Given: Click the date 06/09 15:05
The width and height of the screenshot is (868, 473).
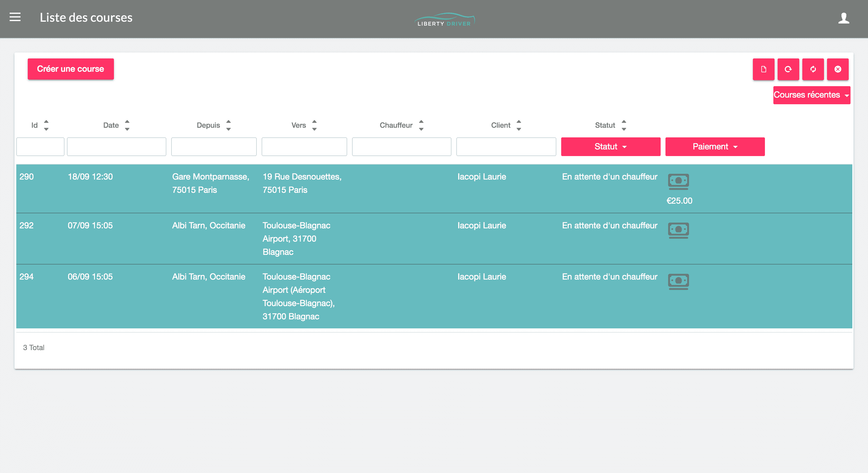Looking at the screenshot, I should [x=90, y=277].
